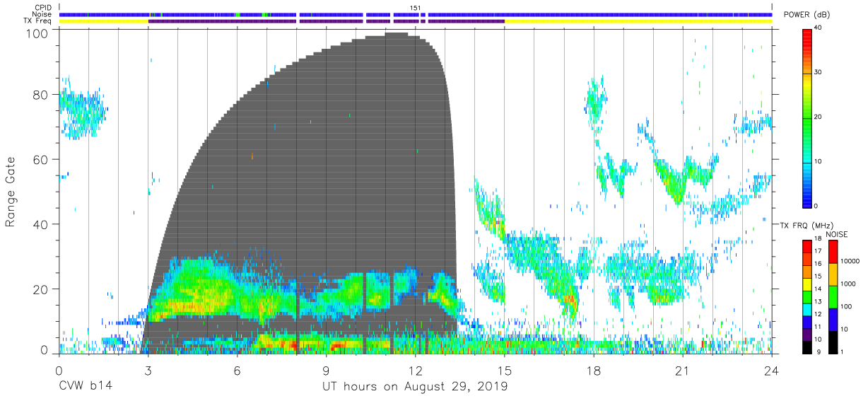Click x-axis tick label 6
The width and height of the screenshot is (868, 401).
(237, 370)
